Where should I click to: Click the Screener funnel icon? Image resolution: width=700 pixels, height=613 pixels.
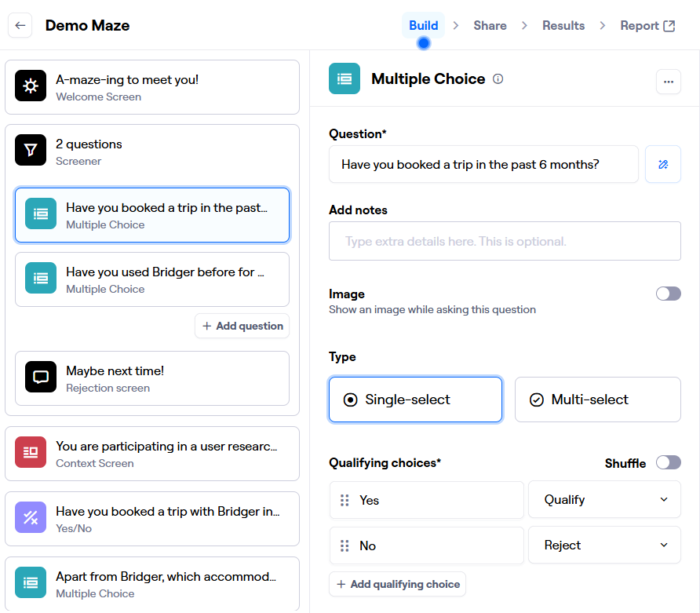click(x=31, y=151)
